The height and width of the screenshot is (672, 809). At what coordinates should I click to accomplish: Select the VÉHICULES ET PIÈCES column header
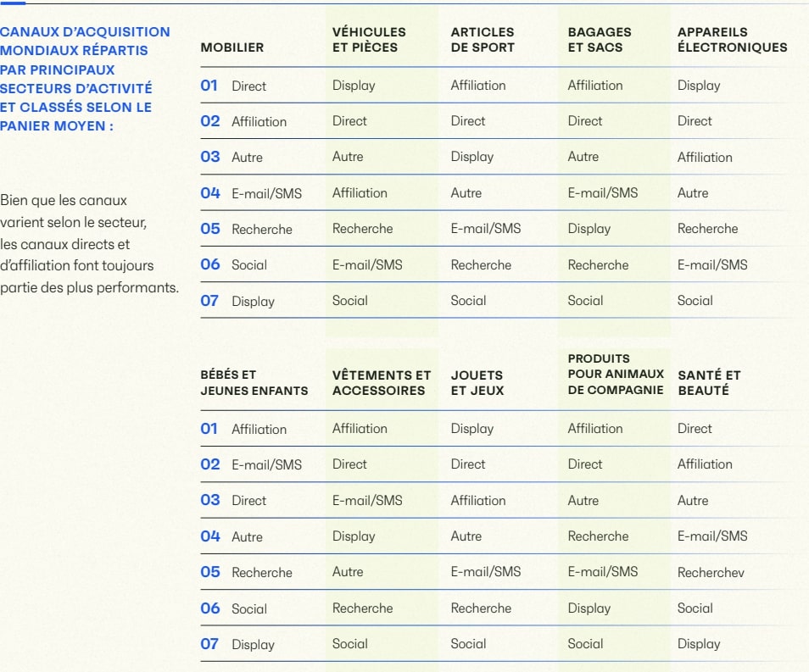(x=369, y=40)
